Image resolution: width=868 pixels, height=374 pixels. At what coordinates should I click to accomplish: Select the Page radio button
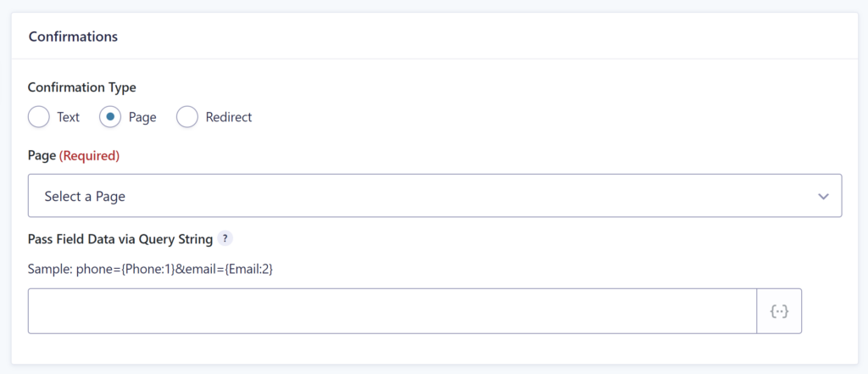109,117
